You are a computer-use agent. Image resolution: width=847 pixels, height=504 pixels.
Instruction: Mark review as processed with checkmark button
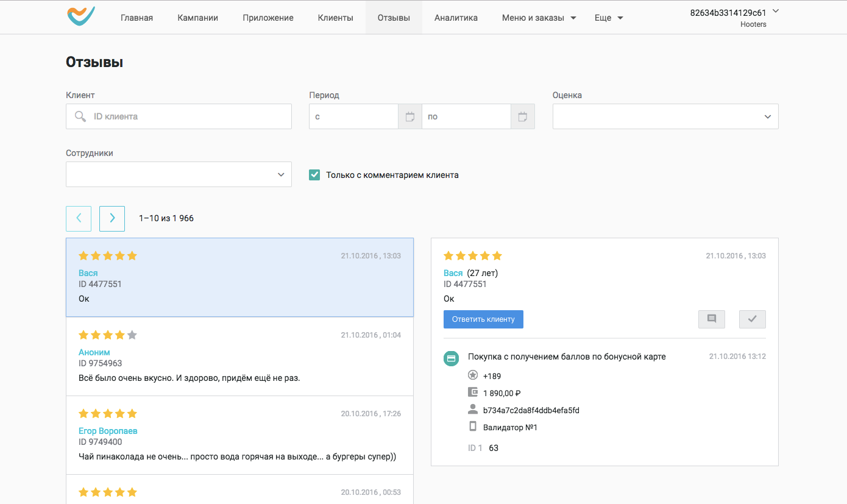[x=753, y=319]
